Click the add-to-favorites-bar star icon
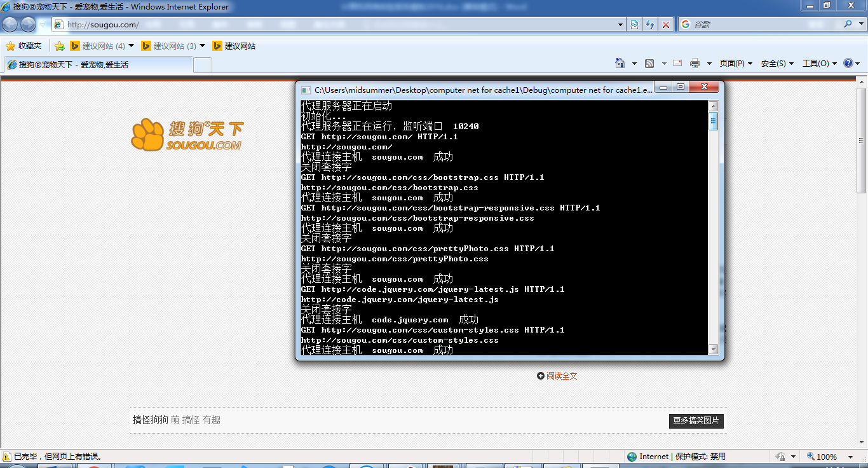This screenshot has width=868, height=468. (x=60, y=46)
